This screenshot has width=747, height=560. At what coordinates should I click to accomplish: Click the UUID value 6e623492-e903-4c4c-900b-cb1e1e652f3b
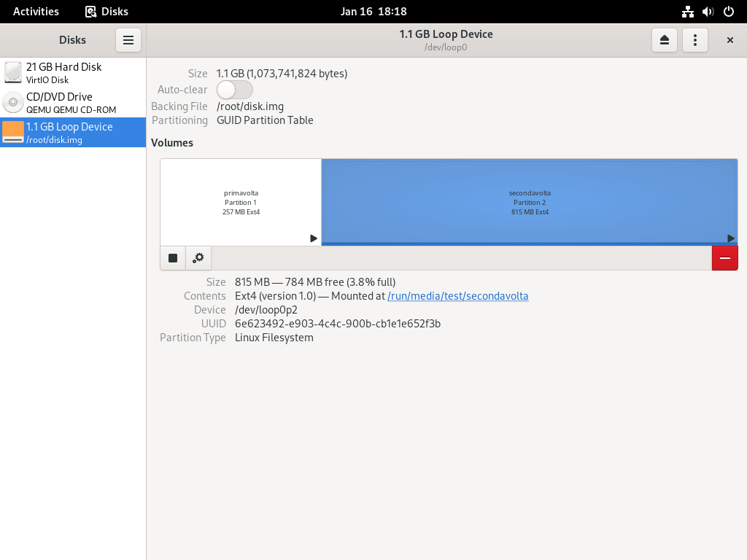tap(338, 324)
